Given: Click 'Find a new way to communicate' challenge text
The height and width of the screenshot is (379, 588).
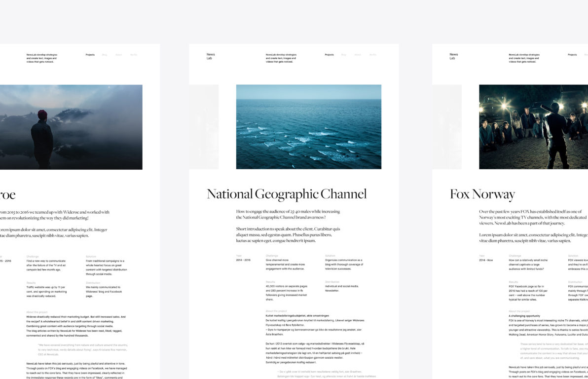Looking at the screenshot, I should coord(46,265).
